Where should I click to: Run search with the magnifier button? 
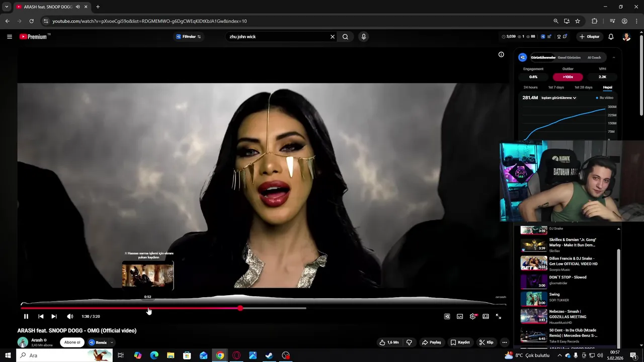tap(345, 37)
